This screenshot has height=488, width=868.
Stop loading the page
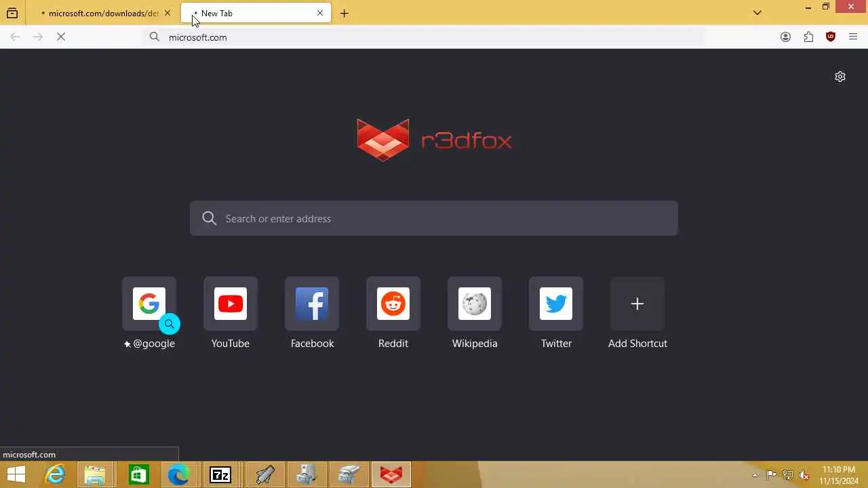tap(61, 37)
